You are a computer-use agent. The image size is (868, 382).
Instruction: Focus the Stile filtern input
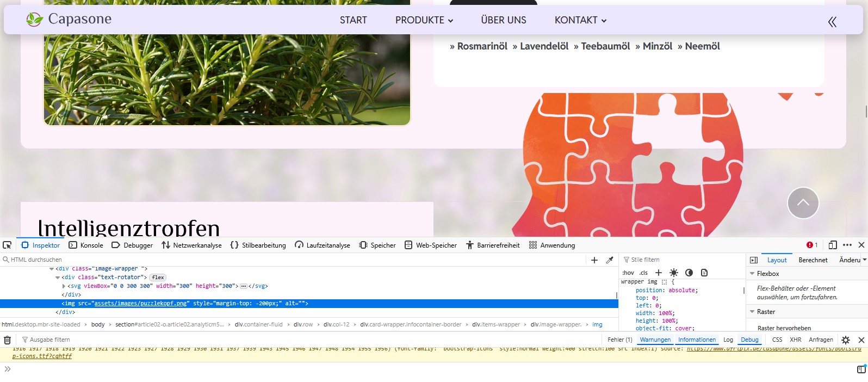point(683,260)
